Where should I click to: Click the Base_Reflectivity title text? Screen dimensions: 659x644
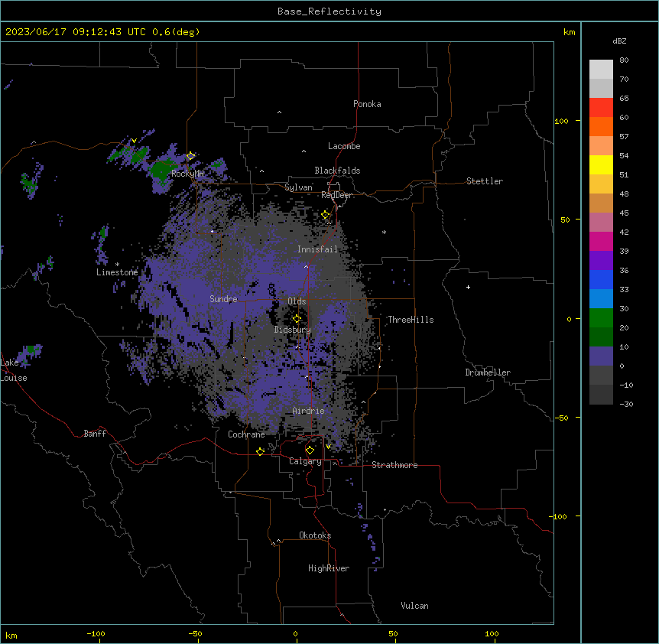tap(329, 11)
